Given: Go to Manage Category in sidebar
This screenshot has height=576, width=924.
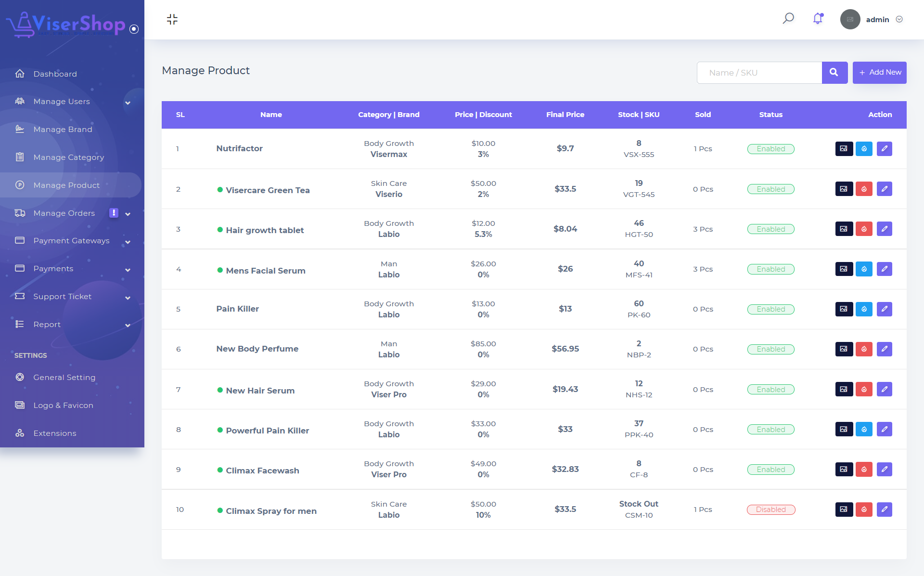Looking at the screenshot, I should [68, 157].
